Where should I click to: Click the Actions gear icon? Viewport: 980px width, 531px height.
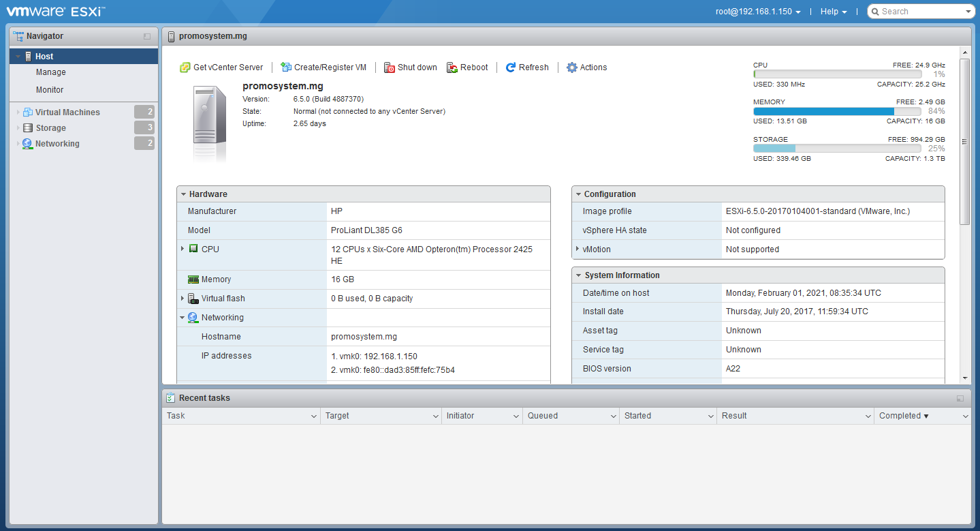[572, 67]
